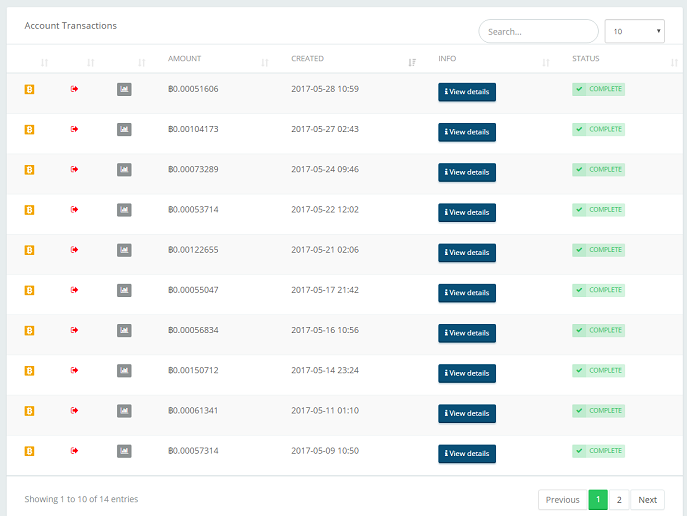
Task: View details for 2017-05-24 09:46 transaction
Action: (467, 173)
